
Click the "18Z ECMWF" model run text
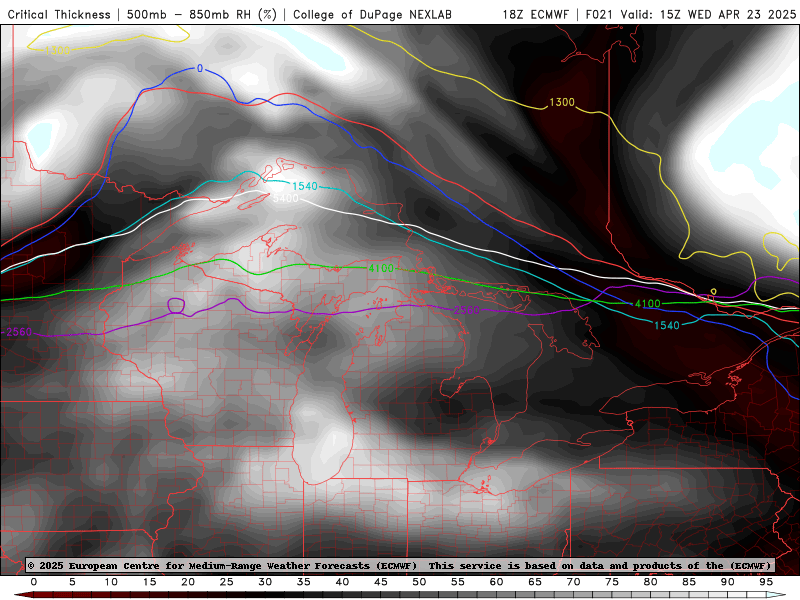(x=535, y=14)
